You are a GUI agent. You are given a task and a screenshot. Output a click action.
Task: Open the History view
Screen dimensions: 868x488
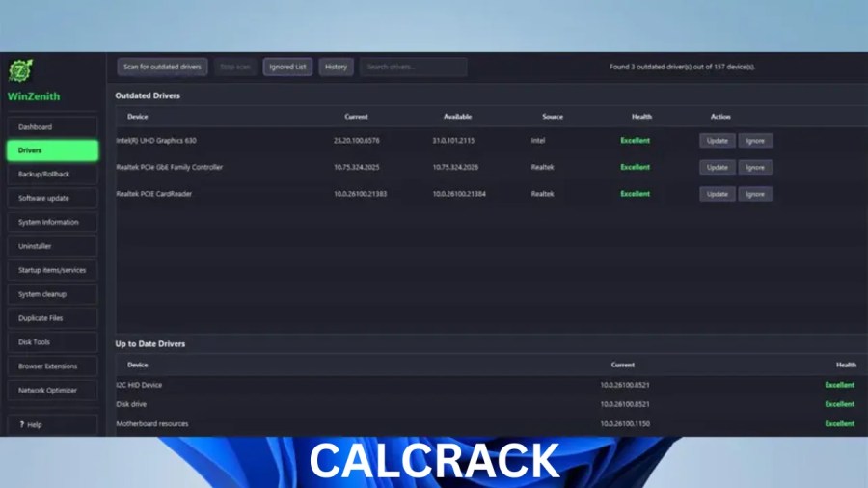point(336,67)
